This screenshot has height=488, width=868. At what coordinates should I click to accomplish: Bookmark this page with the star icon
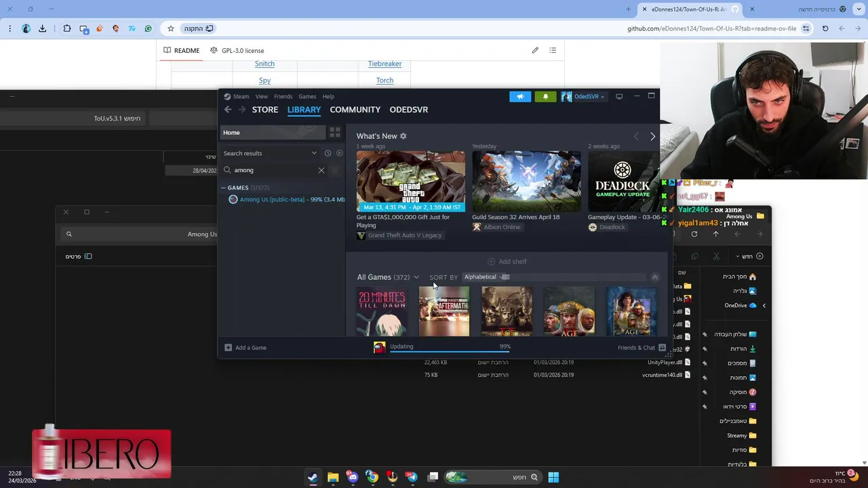171,28
